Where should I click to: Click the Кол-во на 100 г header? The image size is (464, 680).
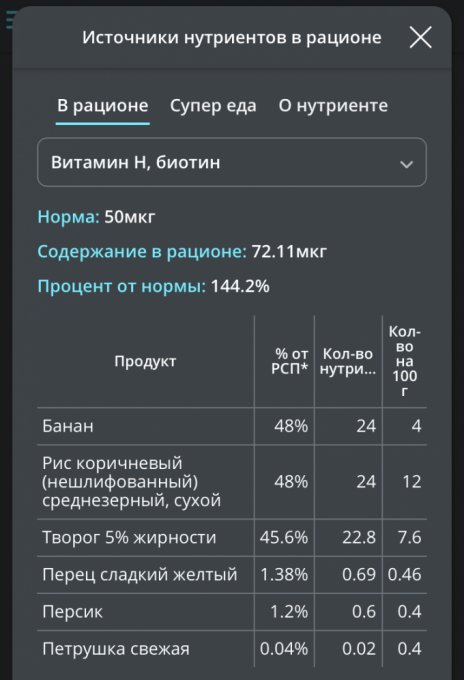click(405, 361)
